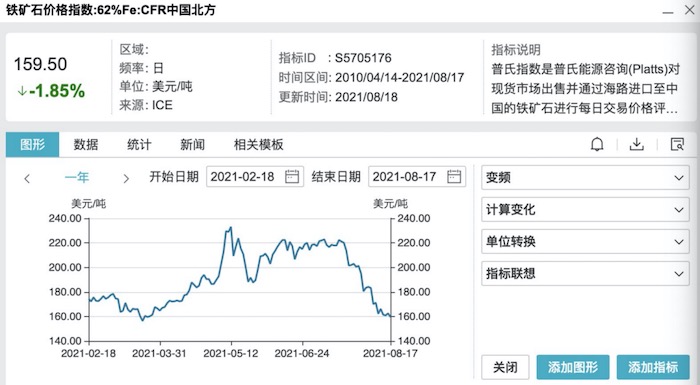This screenshot has height=385, width=700.
Task: Expand the 变频 dropdown
Action: pos(585,177)
